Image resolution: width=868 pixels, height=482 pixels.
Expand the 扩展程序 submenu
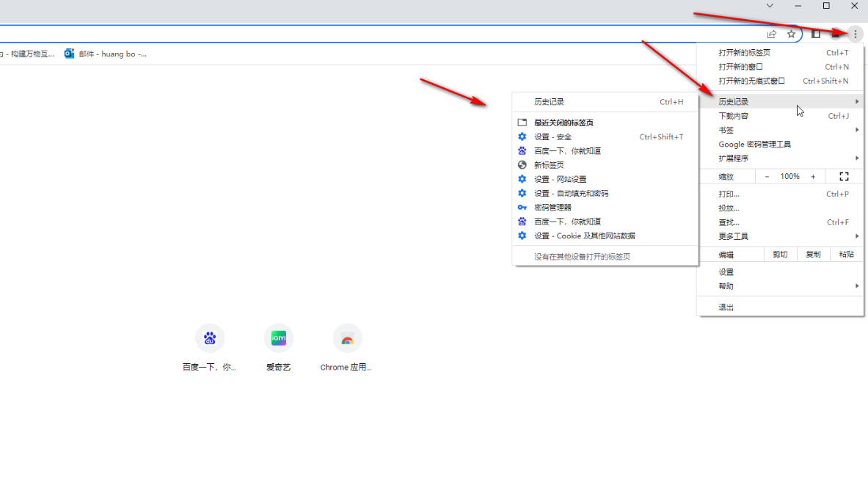coord(781,158)
